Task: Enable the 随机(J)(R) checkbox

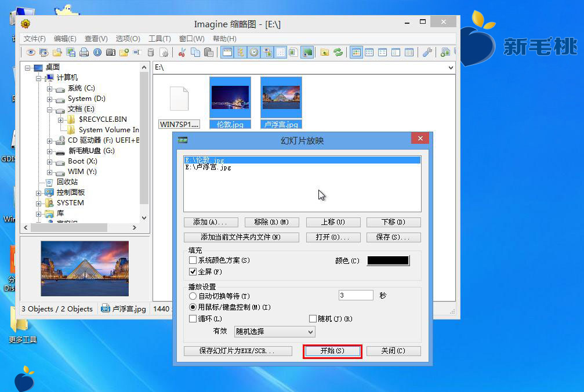Action: tap(313, 319)
